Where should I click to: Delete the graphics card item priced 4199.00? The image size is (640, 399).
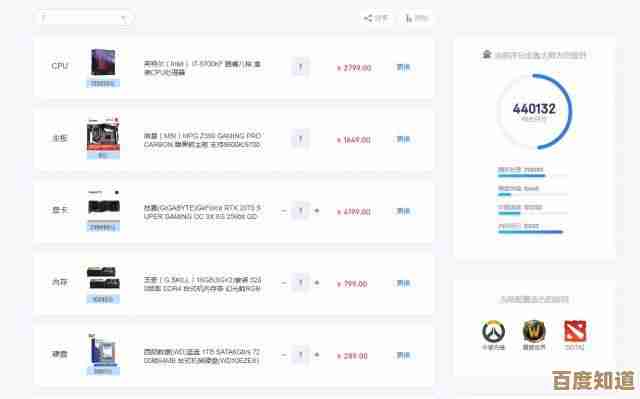coord(403,211)
